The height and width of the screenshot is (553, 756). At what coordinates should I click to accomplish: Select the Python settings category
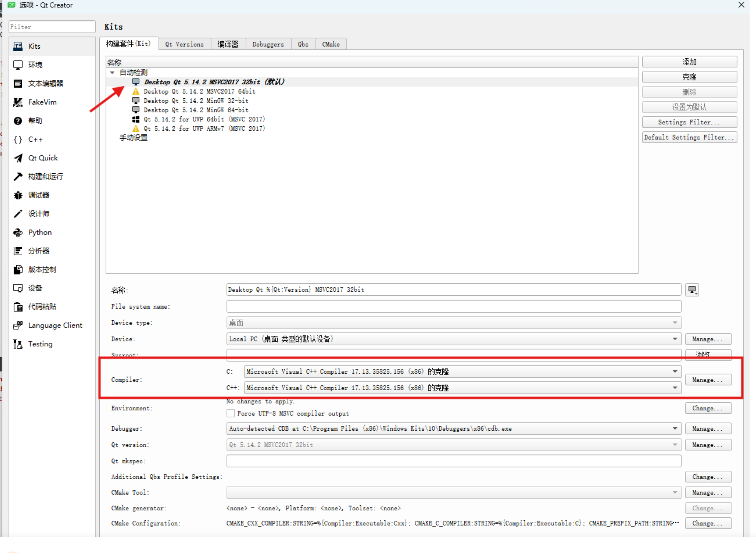click(x=39, y=232)
